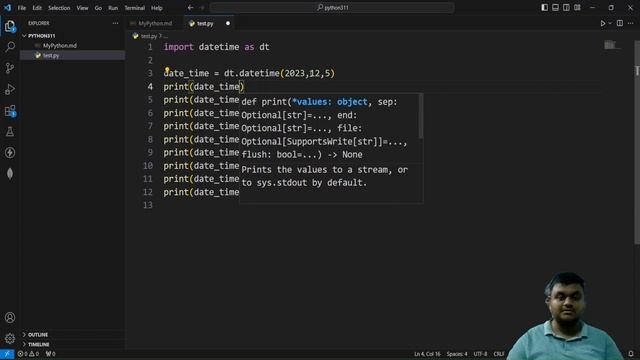The image size is (640, 360).
Task: Click line number 13 in gutter
Action: [147, 205]
